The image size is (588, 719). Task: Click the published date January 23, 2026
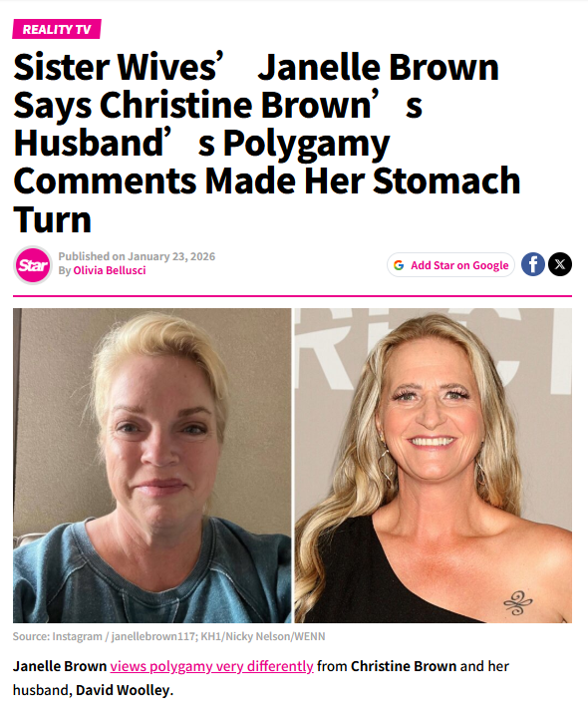pyautogui.click(x=171, y=256)
